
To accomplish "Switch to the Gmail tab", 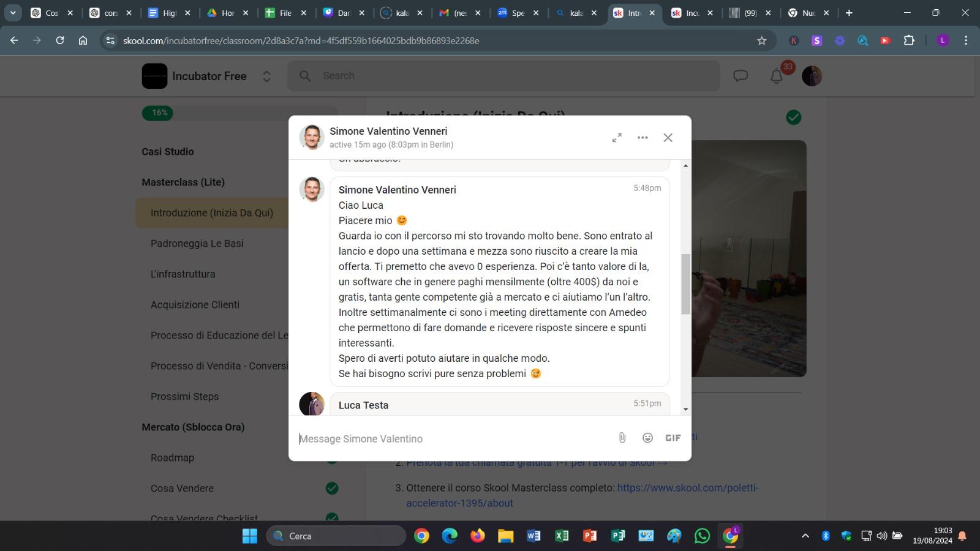I will [x=460, y=13].
